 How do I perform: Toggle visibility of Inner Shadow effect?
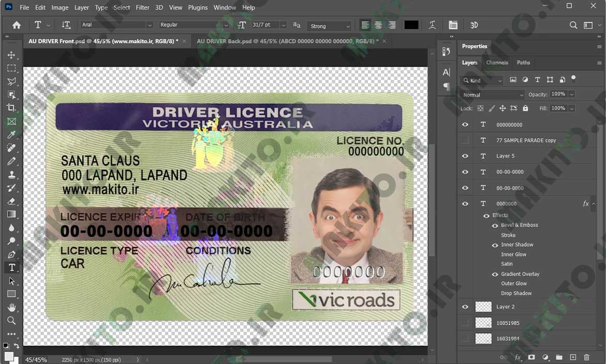[495, 245]
